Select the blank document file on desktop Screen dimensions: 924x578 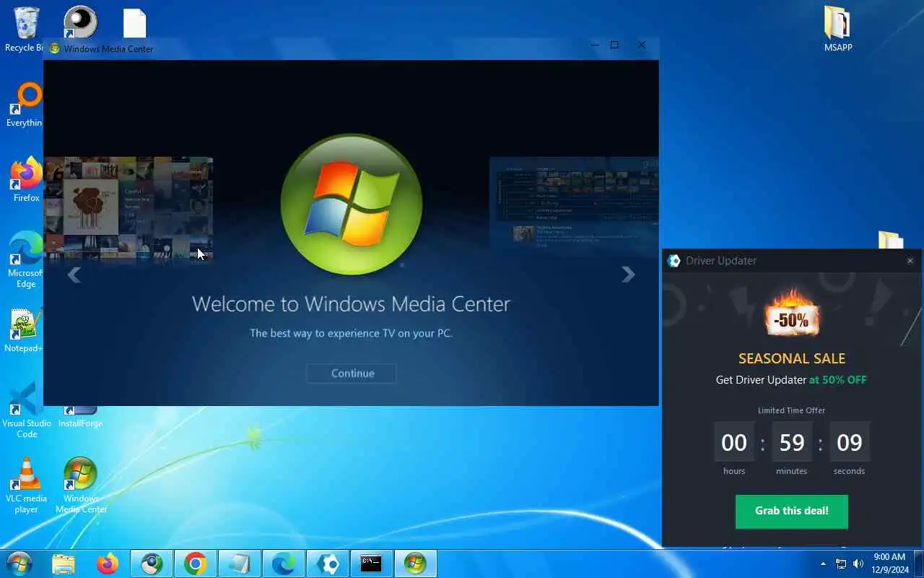(x=134, y=23)
